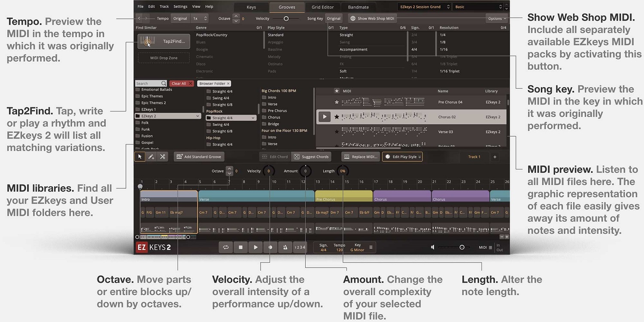Toggle Accompaniment type filter
The image size is (644, 322).
(x=353, y=49)
